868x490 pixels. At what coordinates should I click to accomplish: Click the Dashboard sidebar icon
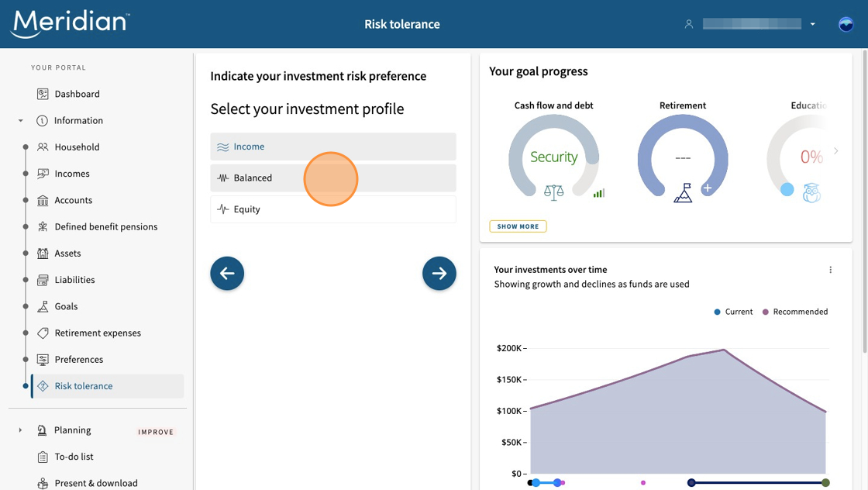coord(43,94)
